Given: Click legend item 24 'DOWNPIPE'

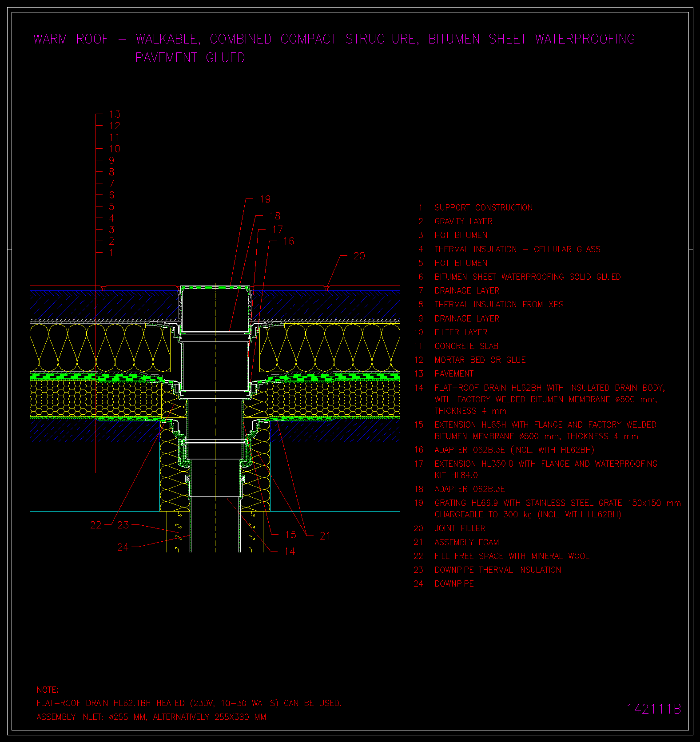Looking at the screenshot, I should pos(454,583).
